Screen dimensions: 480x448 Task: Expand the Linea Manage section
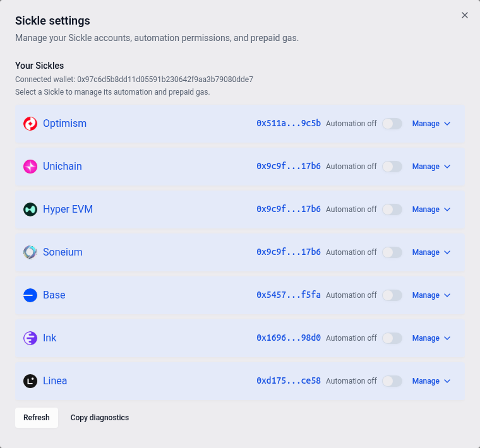(x=431, y=381)
